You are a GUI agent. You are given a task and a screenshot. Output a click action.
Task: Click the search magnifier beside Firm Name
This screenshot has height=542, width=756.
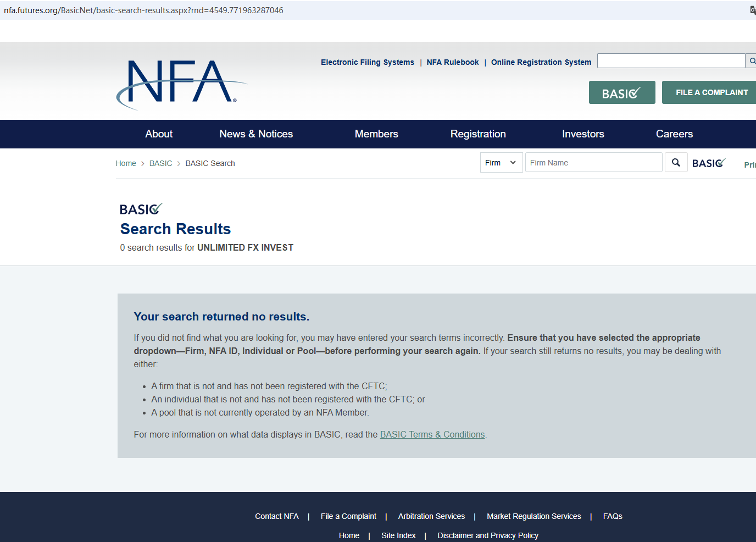(676, 163)
